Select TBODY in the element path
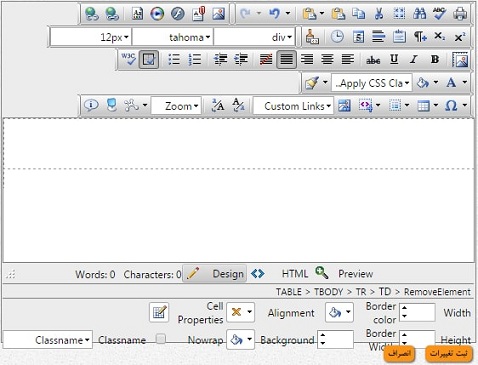Image resolution: width=478 pixels, height=365 pixels. tap(328, 292)
